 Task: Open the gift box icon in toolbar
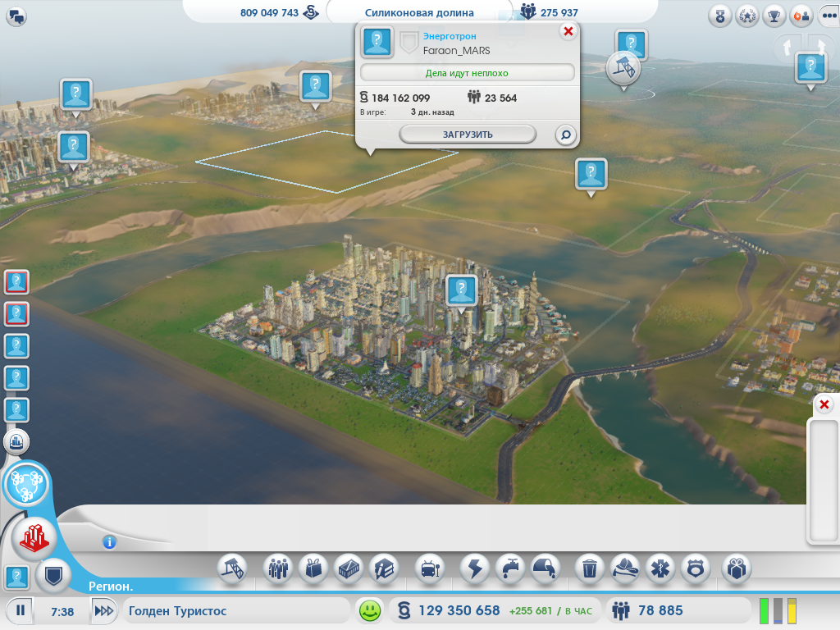[737, 568]
